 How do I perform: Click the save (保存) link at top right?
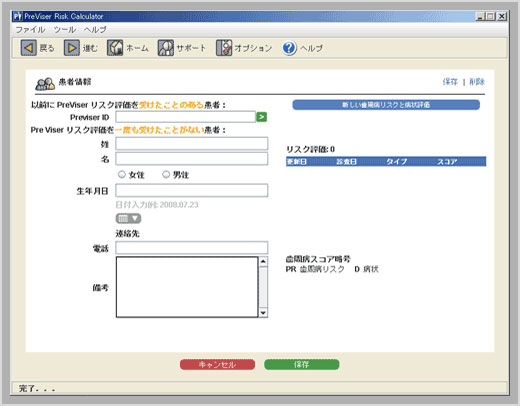coord(450,82)
